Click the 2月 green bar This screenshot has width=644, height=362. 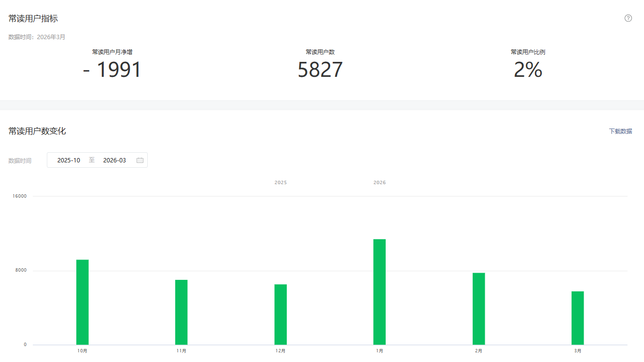(x=479, y=309)
